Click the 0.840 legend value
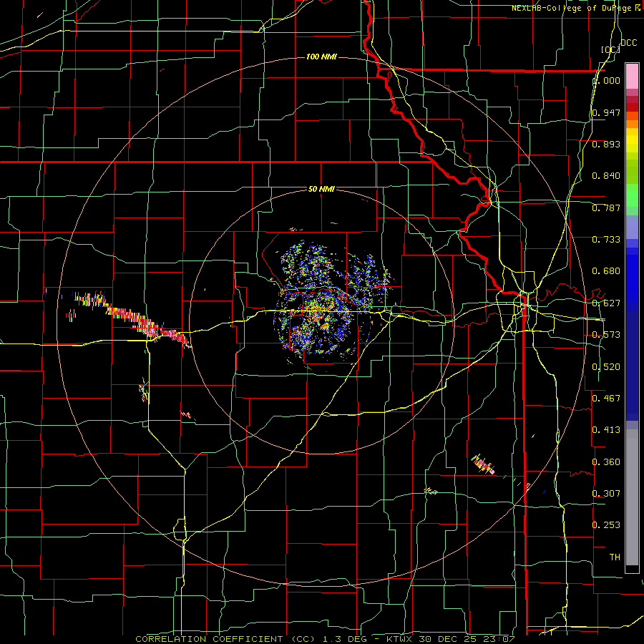 pyautogui.click(x=606, y=176)
